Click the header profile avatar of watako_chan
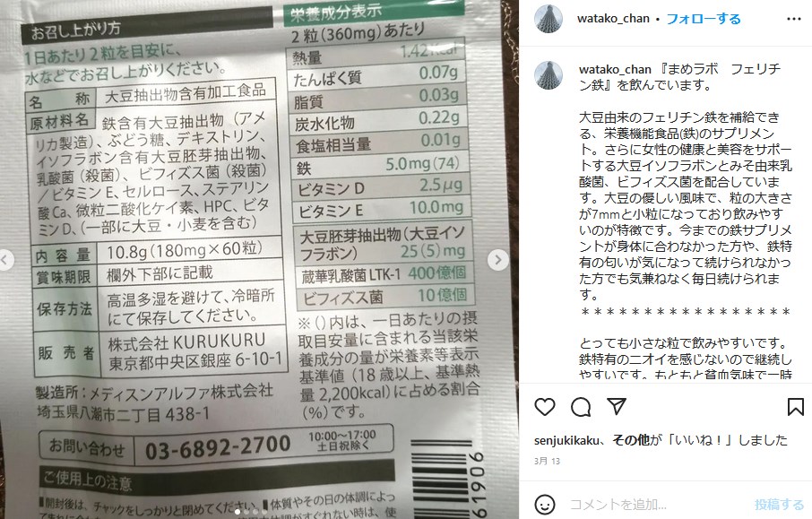The width and height of the screenshot is (812, 519). 549,19
